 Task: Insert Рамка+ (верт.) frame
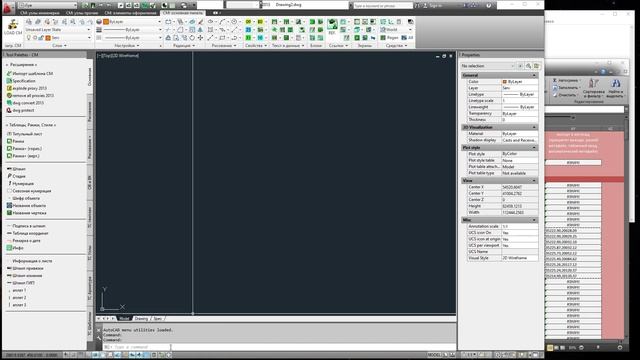[23, 156]
